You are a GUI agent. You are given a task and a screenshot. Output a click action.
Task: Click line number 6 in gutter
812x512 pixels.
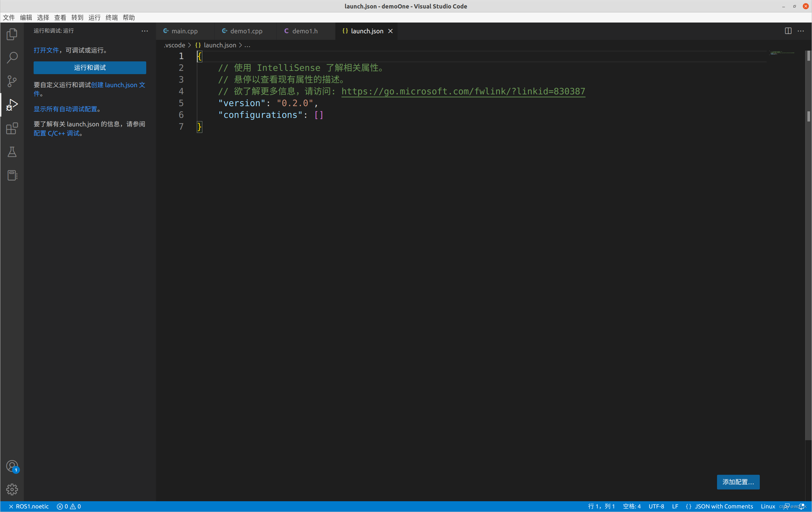coord(181,115)
